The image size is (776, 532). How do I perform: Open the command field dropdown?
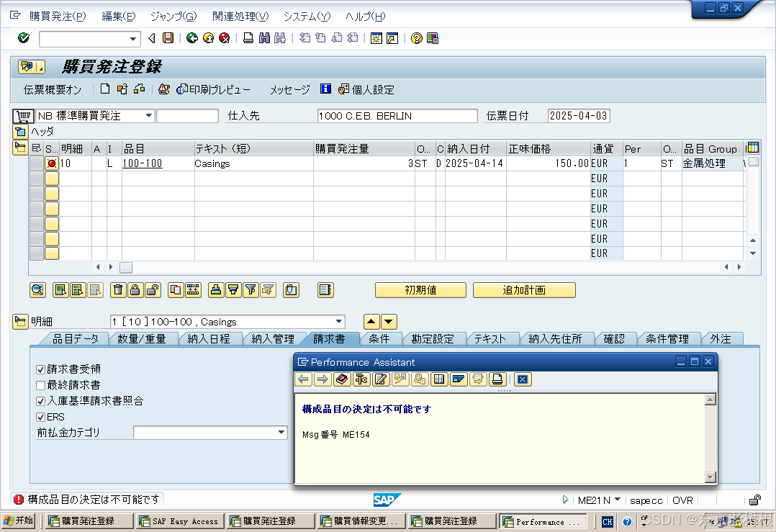[x=132, y=39]
